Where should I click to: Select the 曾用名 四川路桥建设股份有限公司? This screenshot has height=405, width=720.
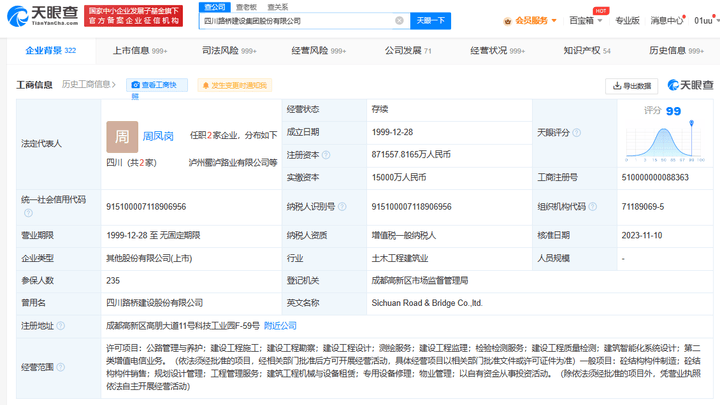155,303
